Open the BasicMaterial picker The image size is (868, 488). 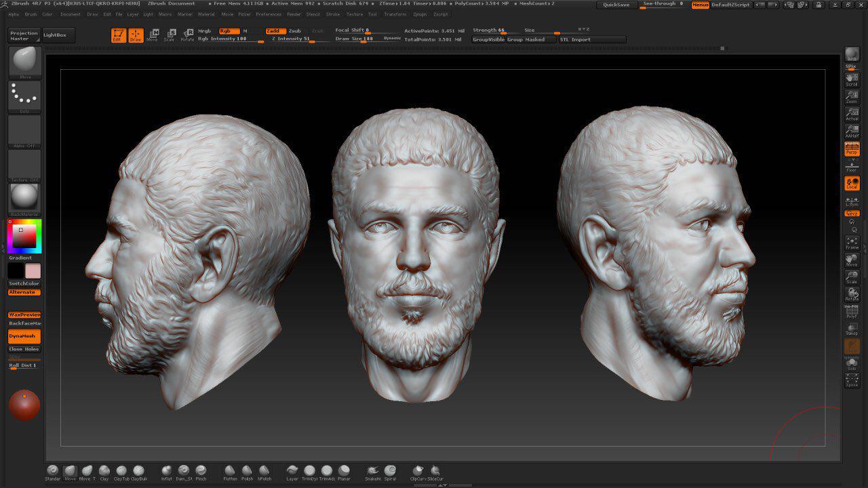pos(24,201)
